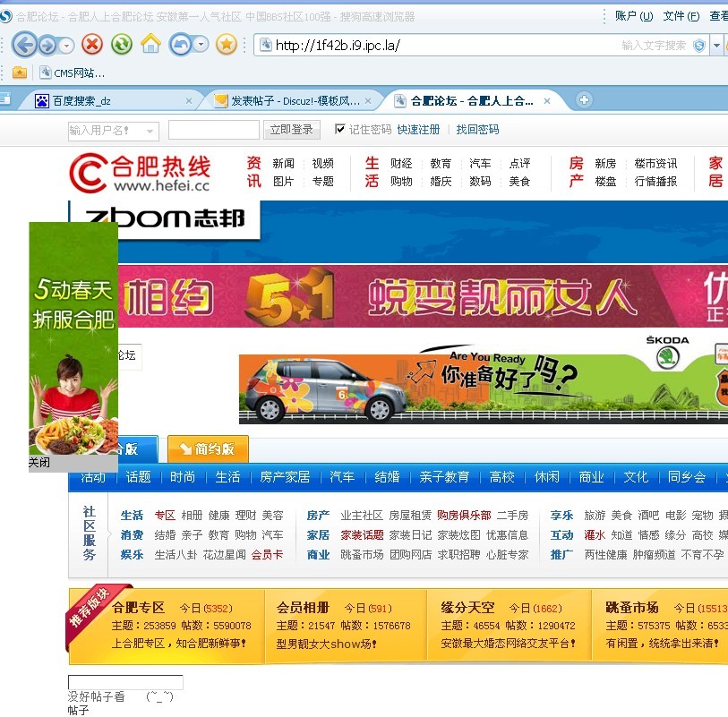Screen dimensions: 728x717
Task: Close the 百度搜索_dz tab
Action: [189, 101]
